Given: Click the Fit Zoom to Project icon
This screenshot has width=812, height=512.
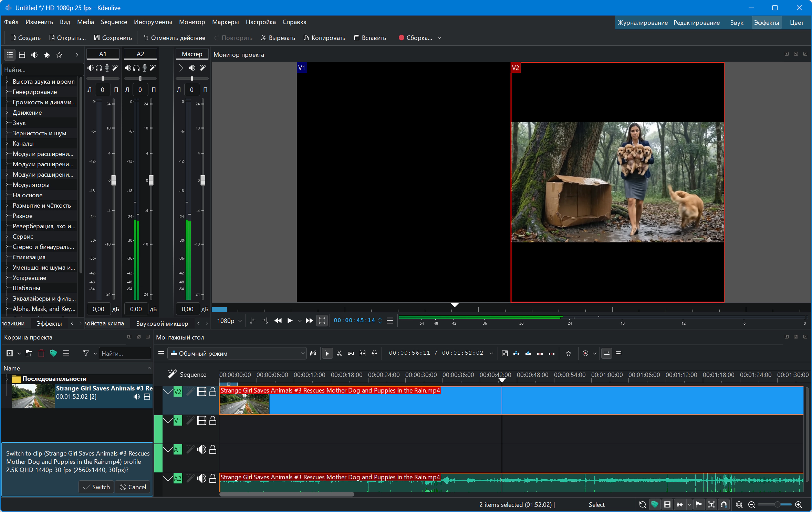Looking at the screenshot, I should 739,505.
